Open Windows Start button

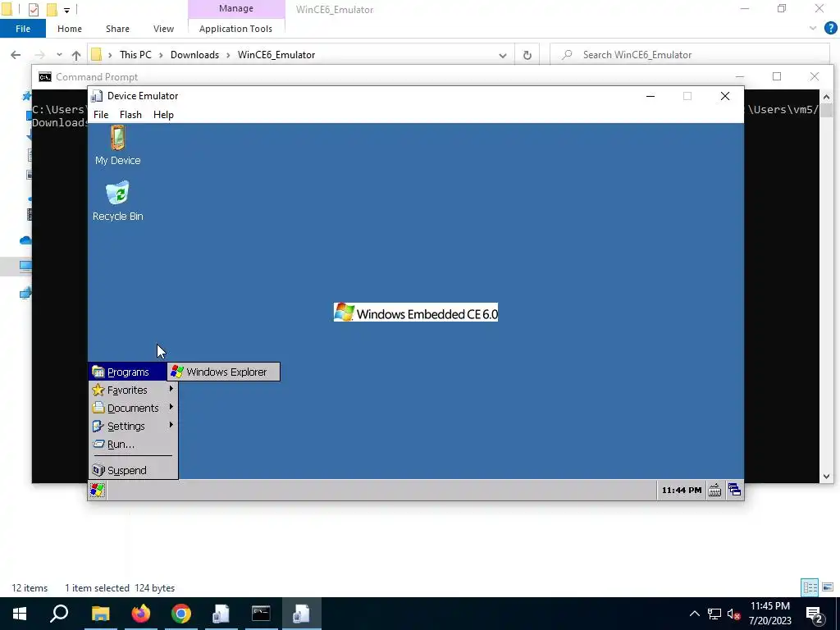pyautogui.click(x=20, y=614)
